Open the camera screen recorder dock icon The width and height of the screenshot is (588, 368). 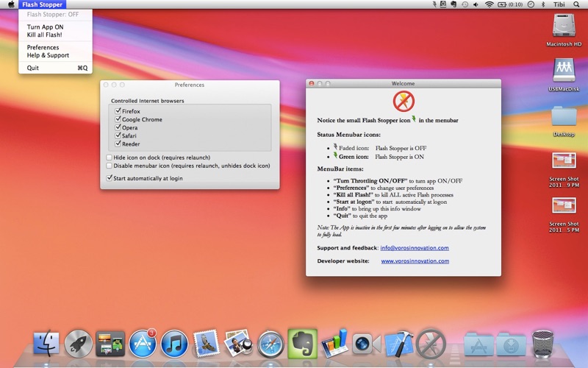pyautogui.click(x=366, y=344)
